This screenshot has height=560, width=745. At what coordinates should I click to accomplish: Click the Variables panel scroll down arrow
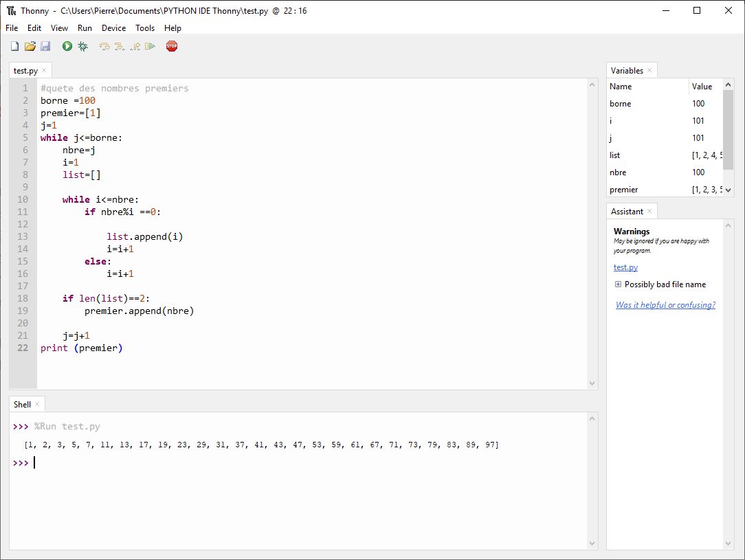[x=728, y=190]
